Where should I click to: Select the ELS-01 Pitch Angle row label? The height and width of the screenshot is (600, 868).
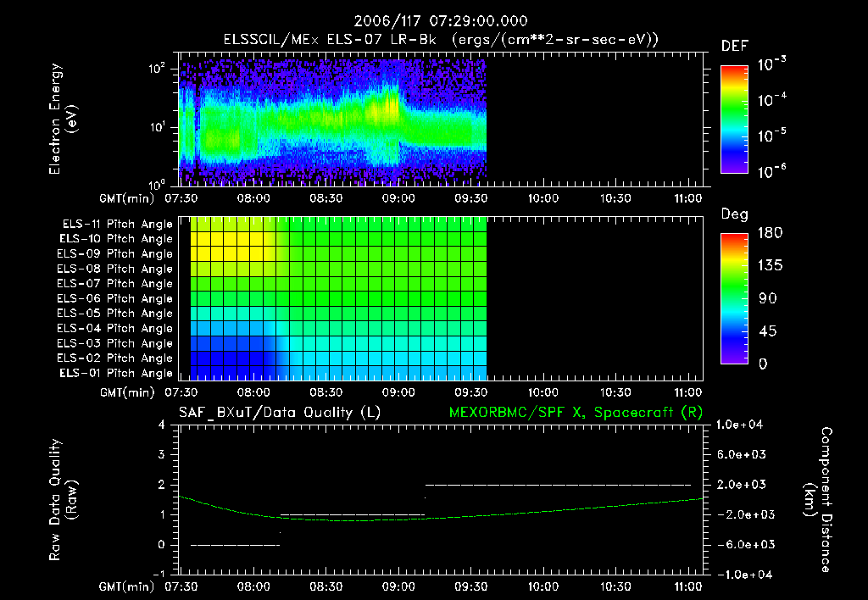tap(116, 373)
